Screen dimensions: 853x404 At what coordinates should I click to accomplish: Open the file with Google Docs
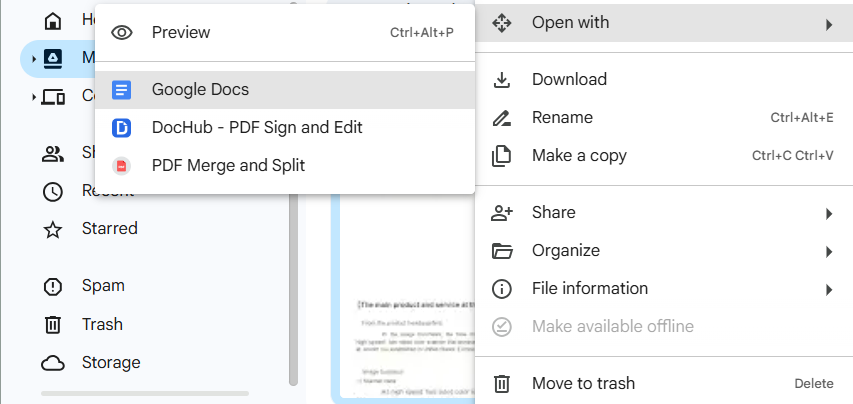point(285,90)
